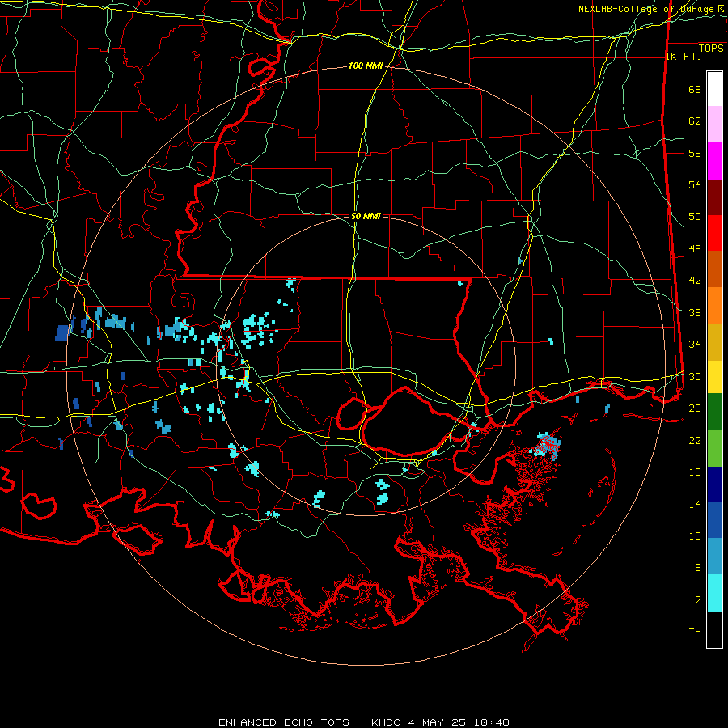Click the legend label 'TH'
The image size is (728, 728).
(695, 632)
